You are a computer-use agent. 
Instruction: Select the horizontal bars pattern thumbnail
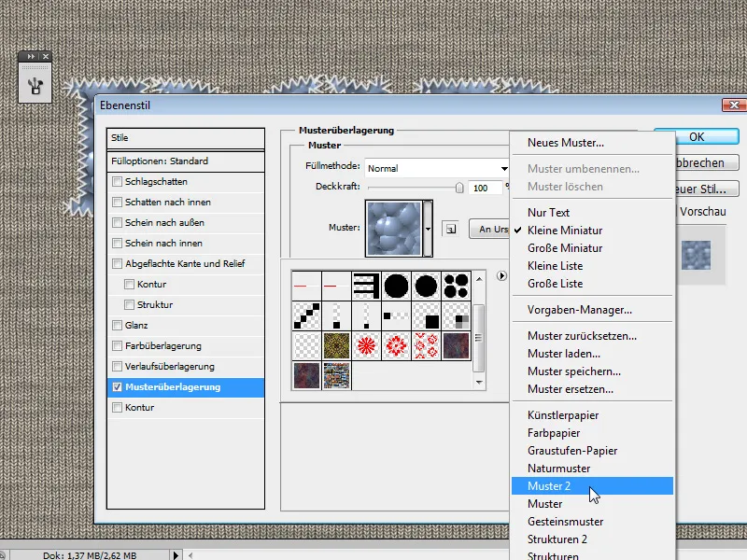pos(366,286)
